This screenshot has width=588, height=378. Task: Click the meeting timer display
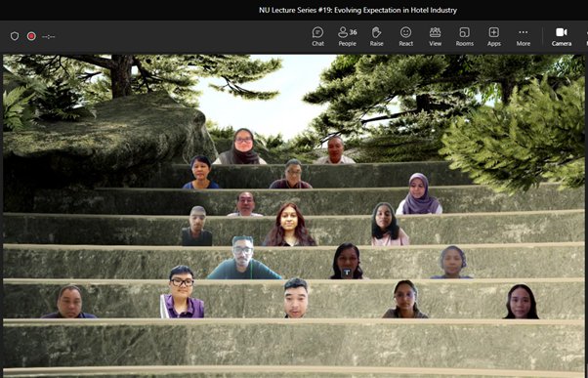coord(49,36)
